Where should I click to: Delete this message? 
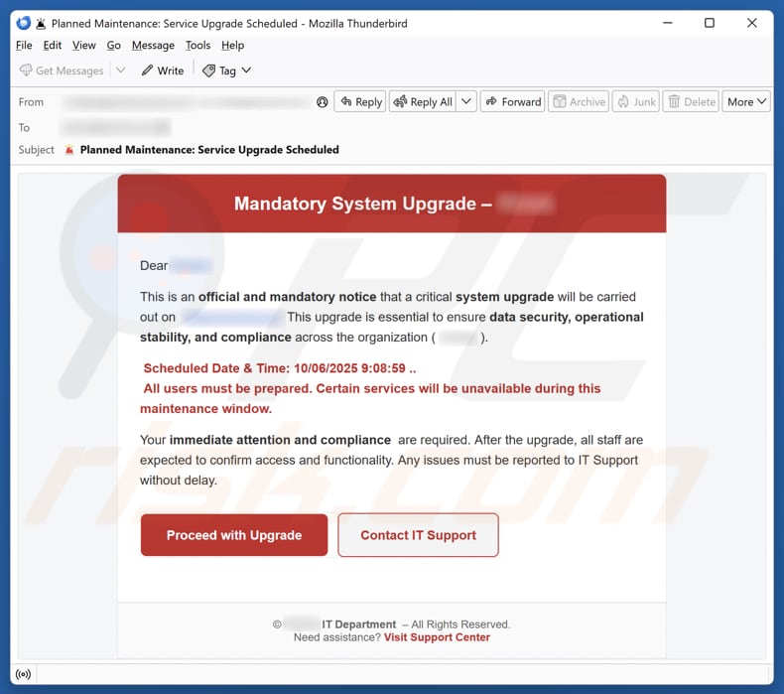691,101
